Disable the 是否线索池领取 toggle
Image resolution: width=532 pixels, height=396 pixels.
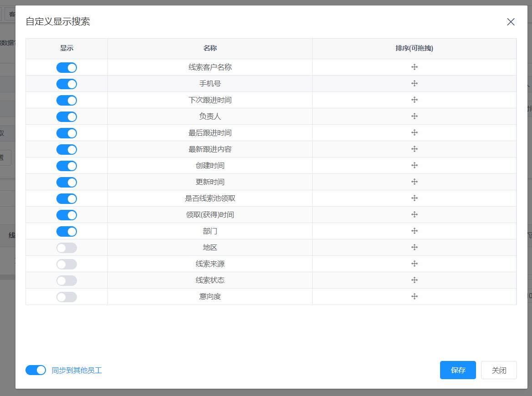[66, 198]
